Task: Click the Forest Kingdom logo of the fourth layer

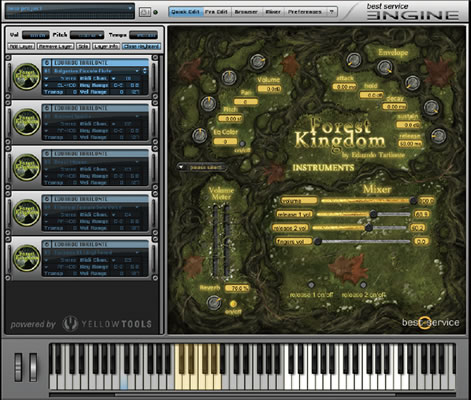Action: pyautogui.click(x=26, y=213)
